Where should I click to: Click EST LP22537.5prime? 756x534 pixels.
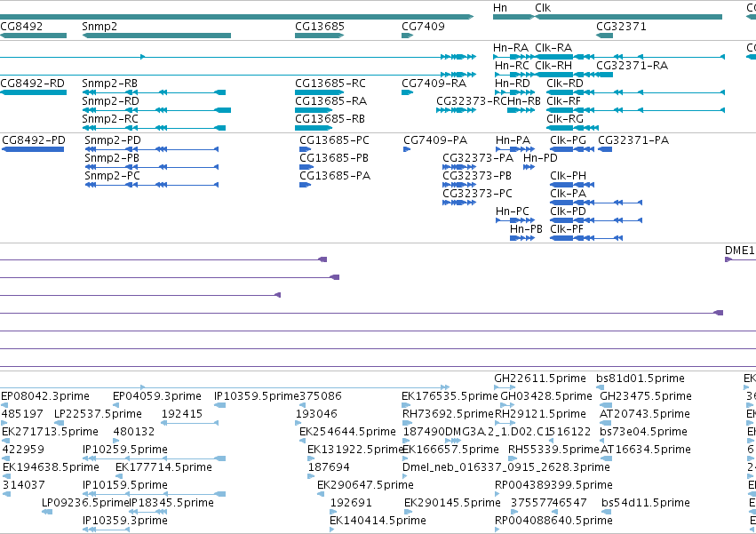(x=98, y=414)
